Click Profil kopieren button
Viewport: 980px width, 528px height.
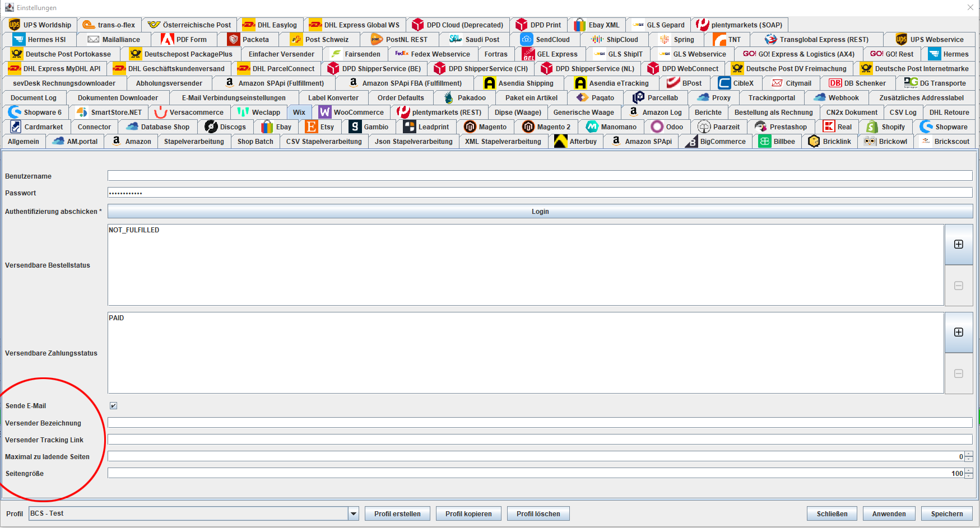(468, 513)
